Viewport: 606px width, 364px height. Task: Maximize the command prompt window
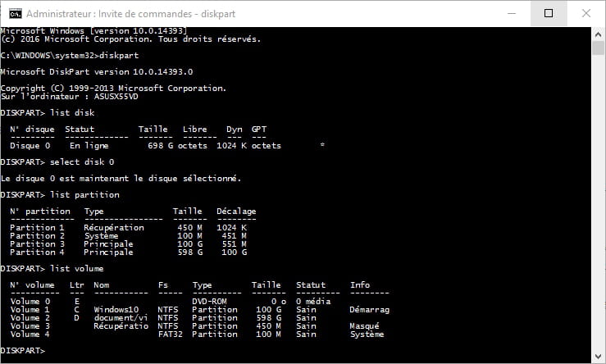click(549, 13)
